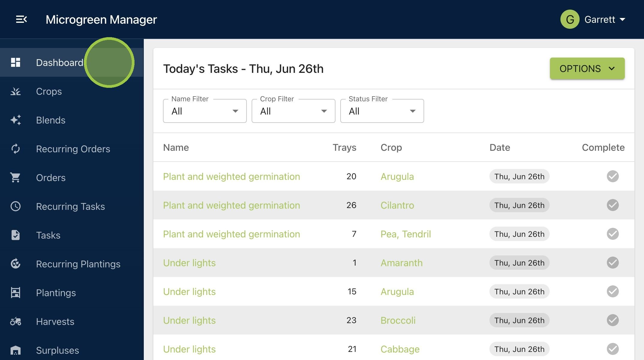The image size is (644, 360).
Task: Expand the green OPTIONS button
Action: [587, 69]
